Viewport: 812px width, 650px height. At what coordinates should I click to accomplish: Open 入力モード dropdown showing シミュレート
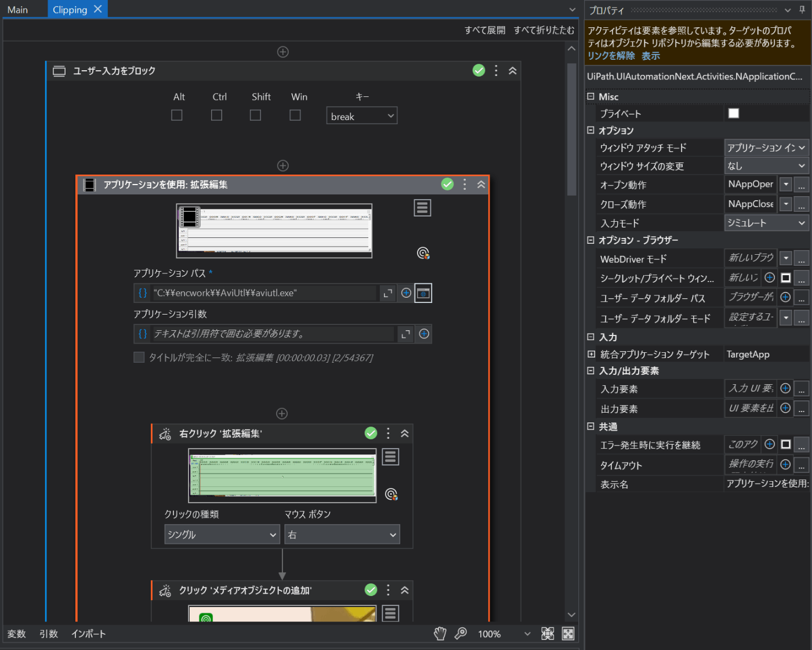point(766,223)
